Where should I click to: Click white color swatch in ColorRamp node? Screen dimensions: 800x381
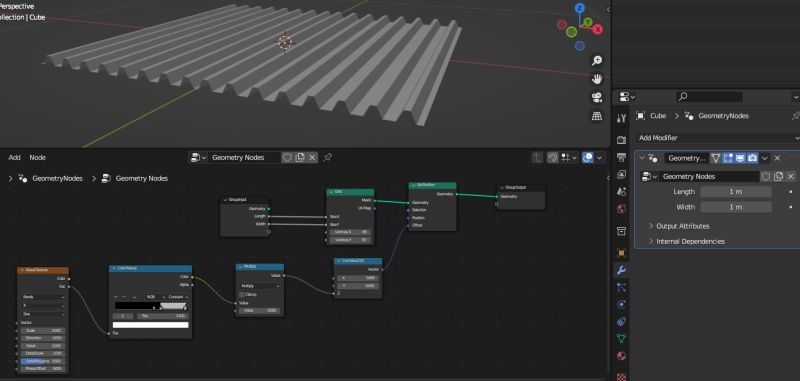[x=151, y=325]
